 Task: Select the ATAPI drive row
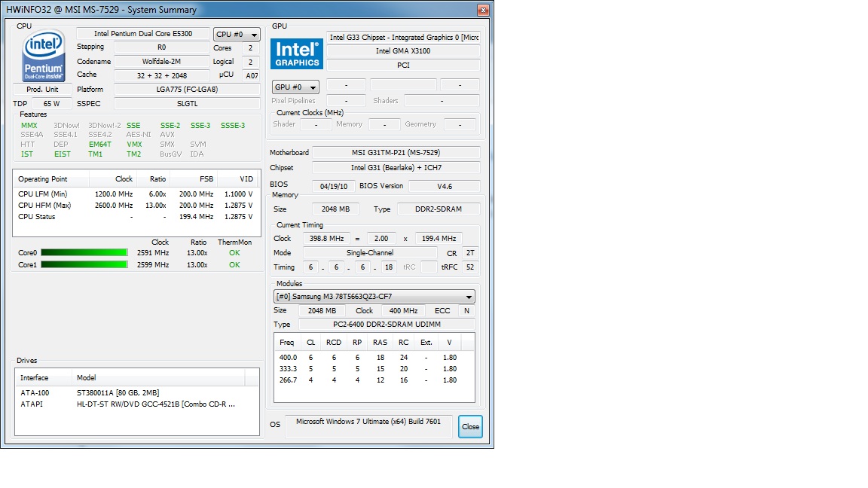[x=136, y=404]
